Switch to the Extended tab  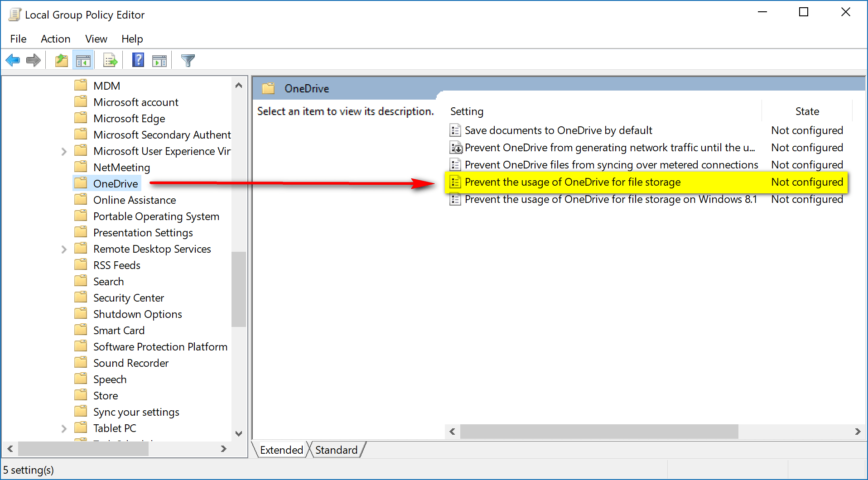pyautogui.click(x=281, y=450)
